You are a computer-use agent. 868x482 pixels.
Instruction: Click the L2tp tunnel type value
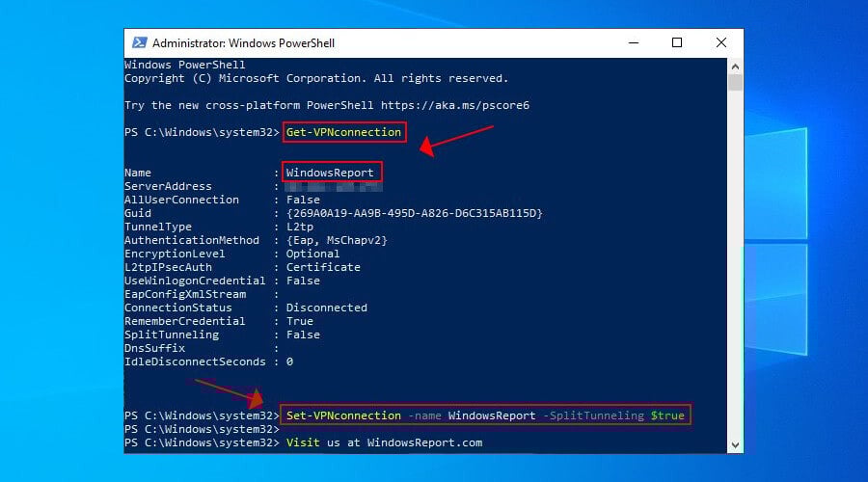tap(300, 227)
